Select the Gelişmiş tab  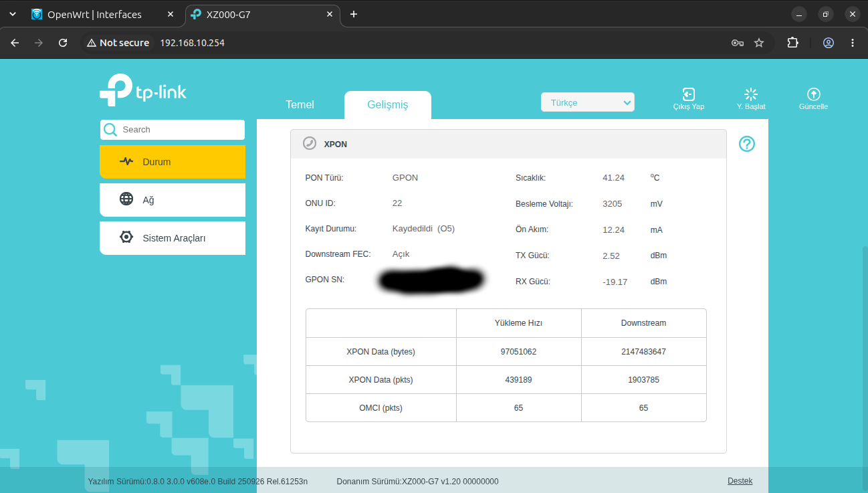[x=388, y=105]
